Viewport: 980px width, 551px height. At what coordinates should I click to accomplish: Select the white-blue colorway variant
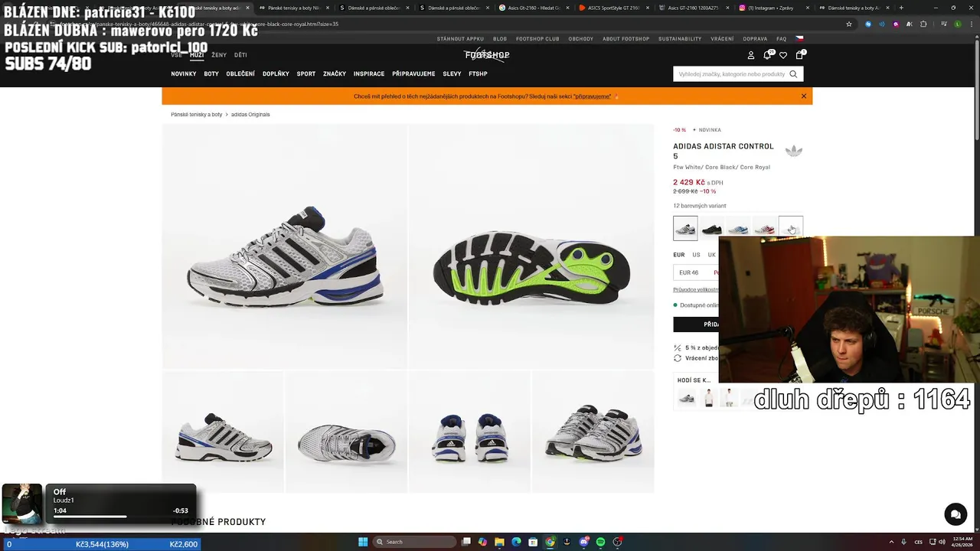(738, 228)
